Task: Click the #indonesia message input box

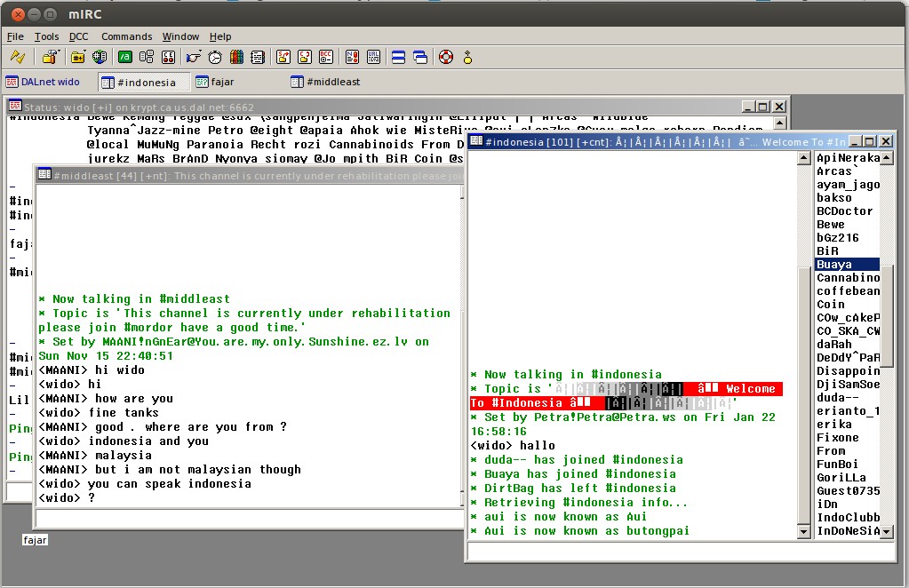Action: click(682, 552)
